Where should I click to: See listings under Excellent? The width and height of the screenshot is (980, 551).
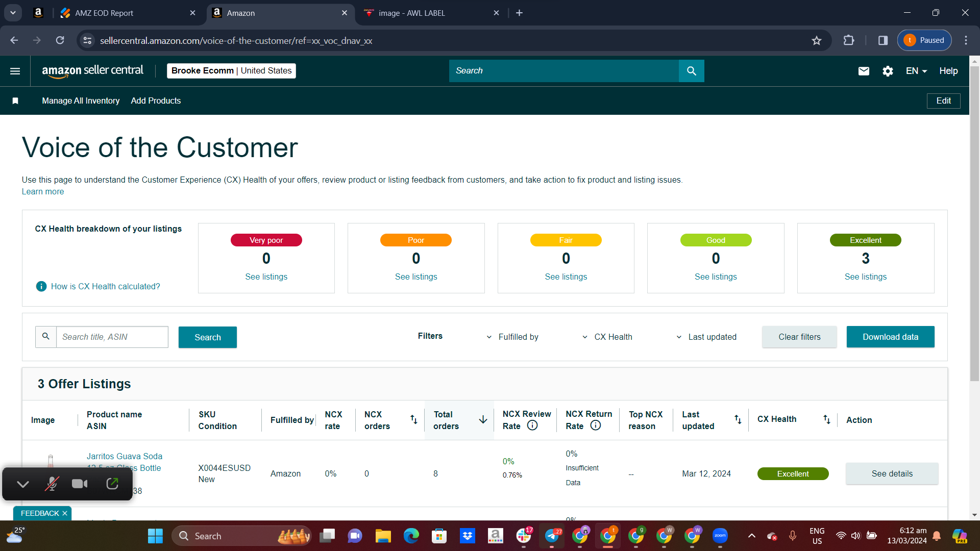[866, 277]
